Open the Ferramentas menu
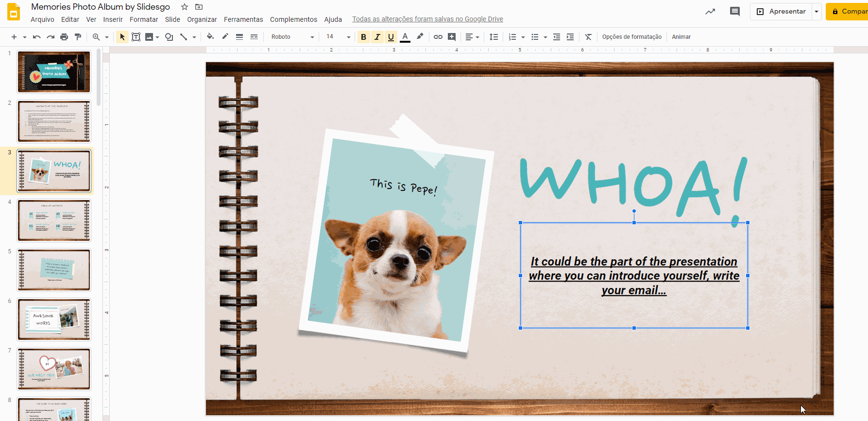Screen dimensions: 868x421 click(243, 19)
